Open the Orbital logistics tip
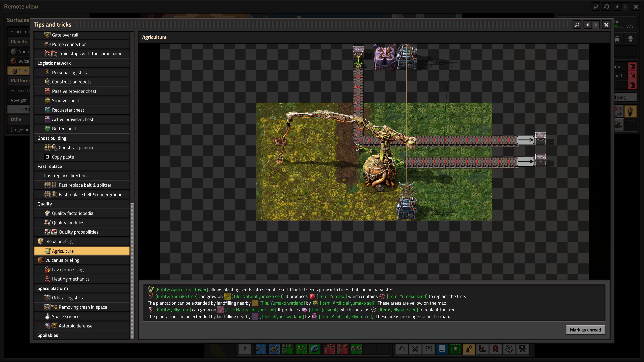644x362 pixels. click(x=82, y=298)
